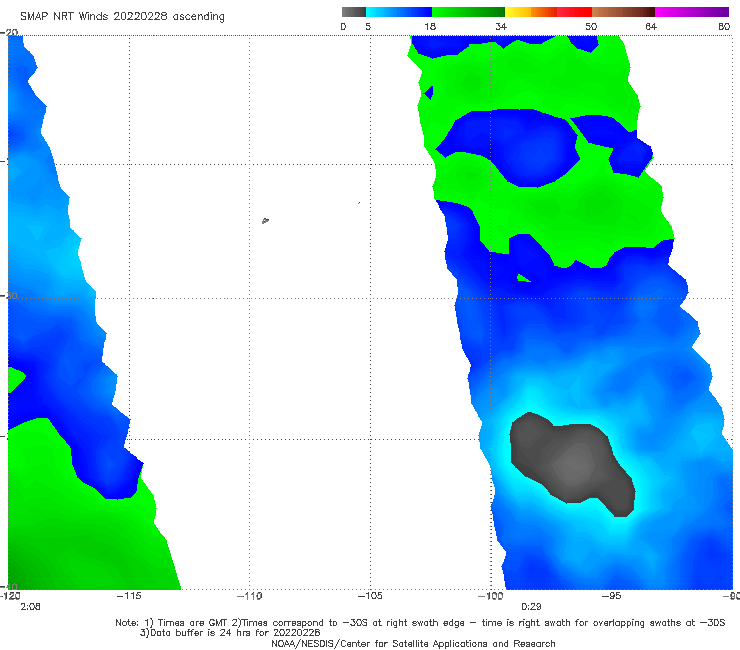Click the latitude label "-20" at top left
740x650 pixels.
pos(9,32)
